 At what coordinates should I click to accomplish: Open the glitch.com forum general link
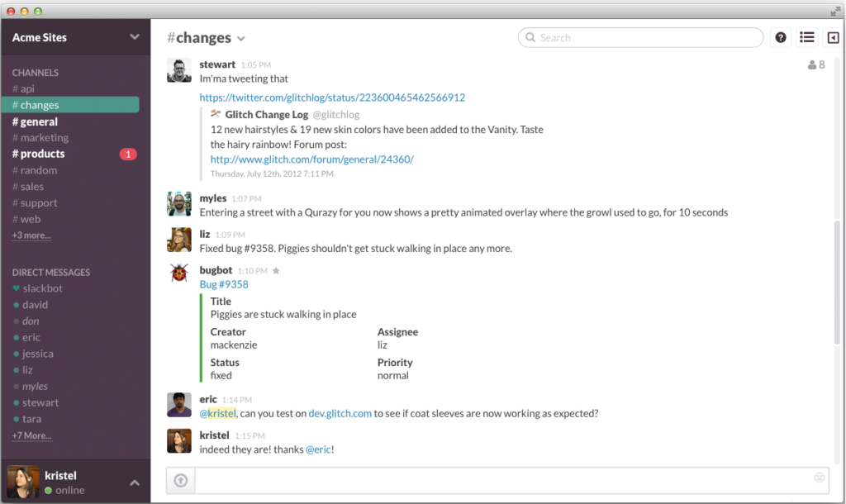point(311,159)
